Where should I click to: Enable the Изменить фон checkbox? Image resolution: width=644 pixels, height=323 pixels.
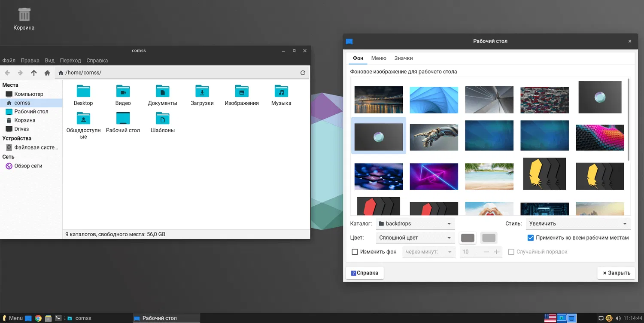coord(355,252)
